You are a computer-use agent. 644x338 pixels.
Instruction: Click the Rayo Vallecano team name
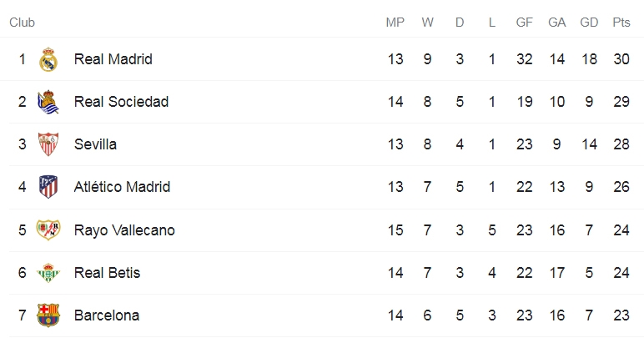pos(124,230)
